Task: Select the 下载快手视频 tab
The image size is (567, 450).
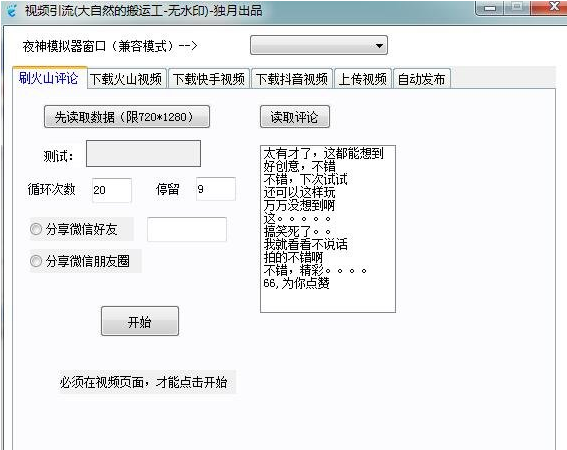Action: pos(209,78)
